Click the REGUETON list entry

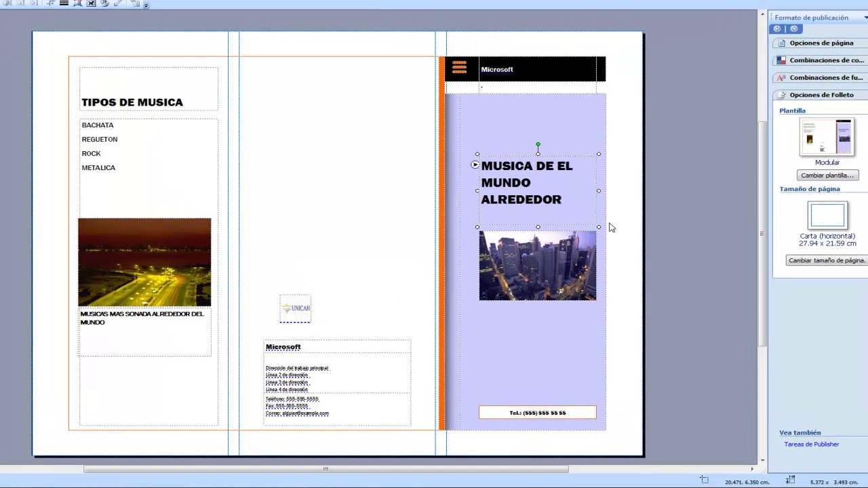point(100,140)
